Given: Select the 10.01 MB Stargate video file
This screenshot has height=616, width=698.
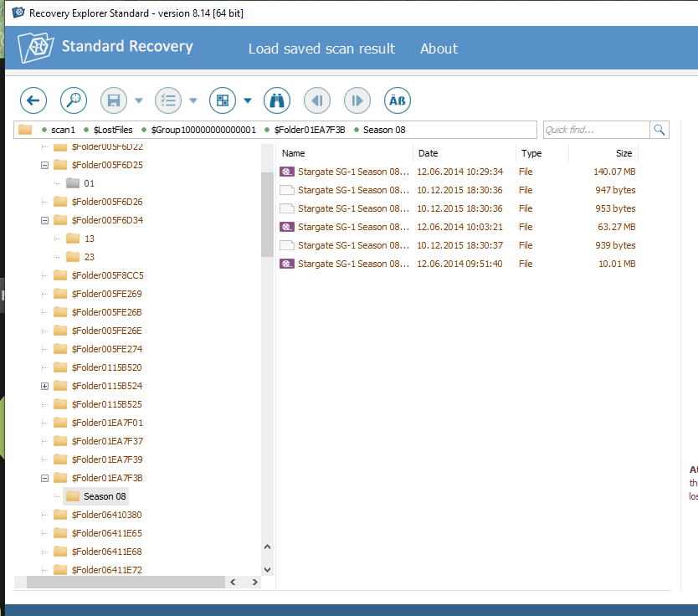Looking at the screenshot, I should (458, 264).
